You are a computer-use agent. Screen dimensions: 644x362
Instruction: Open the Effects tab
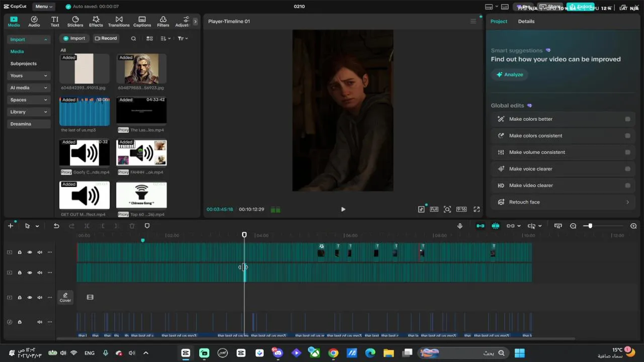coord(96,22)
